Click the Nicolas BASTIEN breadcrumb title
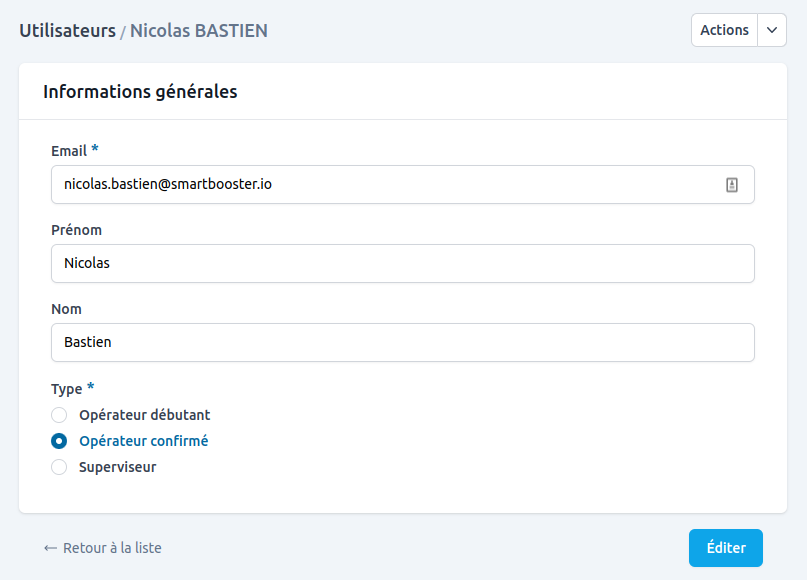This screenshot has height=580, width=807. pos(198,30)
